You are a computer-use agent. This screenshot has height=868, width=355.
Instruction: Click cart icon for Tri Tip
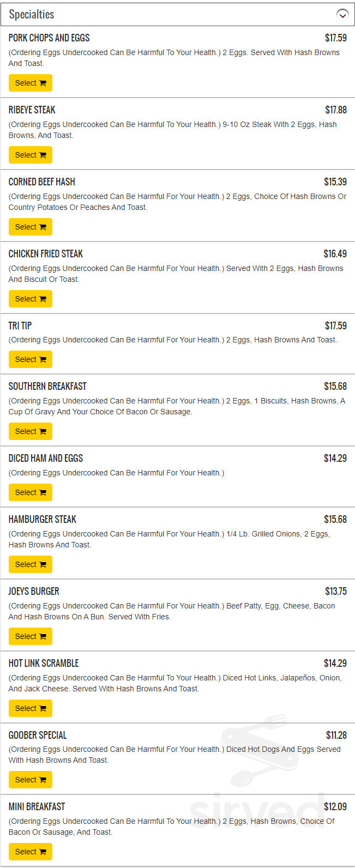(x=43, y=360)
